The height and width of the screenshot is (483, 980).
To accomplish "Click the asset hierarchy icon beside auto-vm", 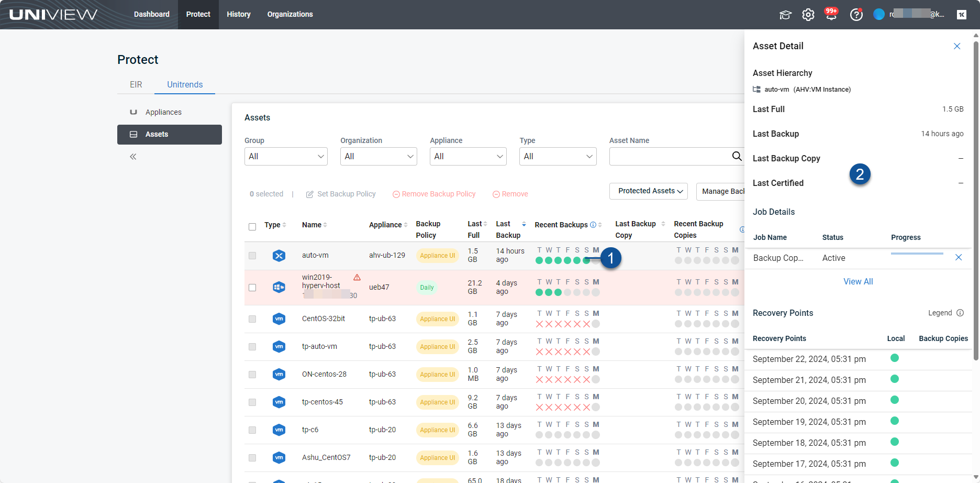I will [756, 90].
